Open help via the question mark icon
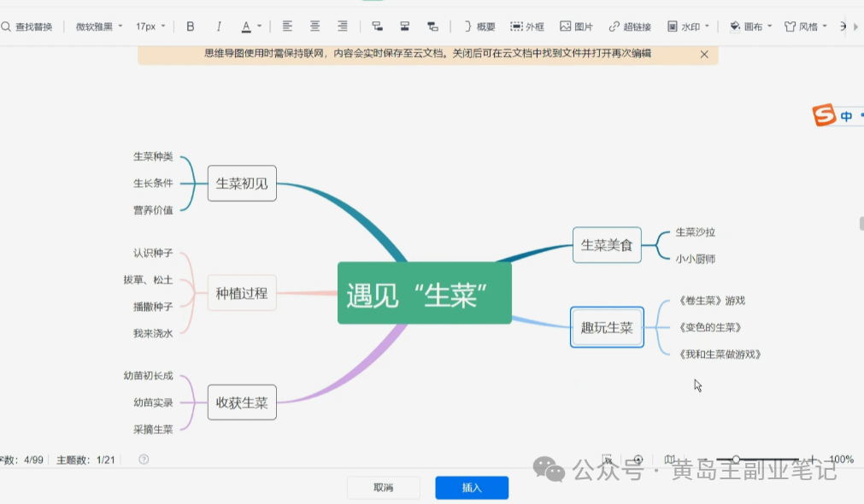Viewport: 864px width, 504px height. (x=144, y=459)
